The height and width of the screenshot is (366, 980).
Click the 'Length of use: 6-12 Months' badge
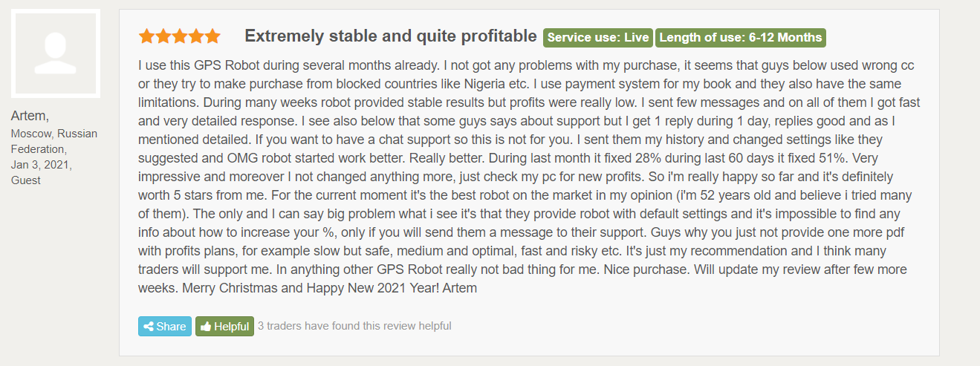(x=741, y=38)
